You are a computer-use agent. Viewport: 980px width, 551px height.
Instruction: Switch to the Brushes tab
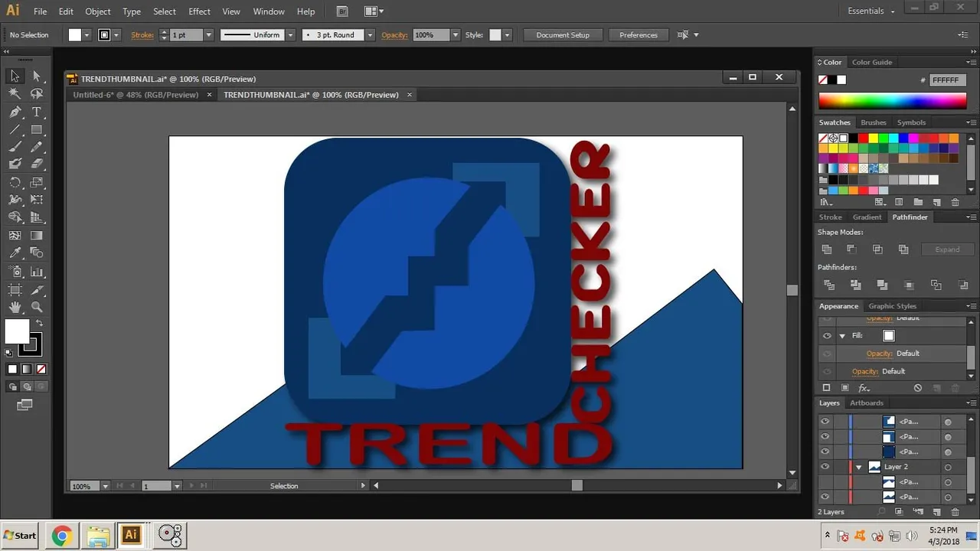point(873,122)
